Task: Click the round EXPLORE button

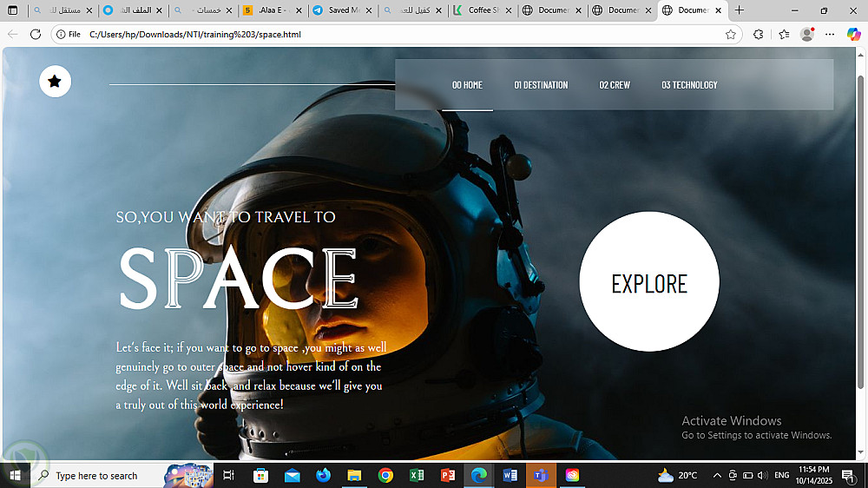Action: (x=649, y=281)
